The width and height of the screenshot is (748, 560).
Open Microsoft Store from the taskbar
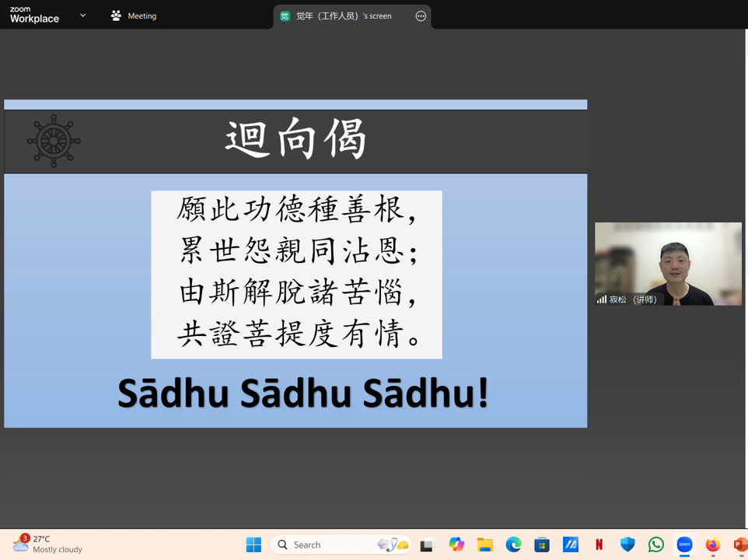tap(542, 544)
